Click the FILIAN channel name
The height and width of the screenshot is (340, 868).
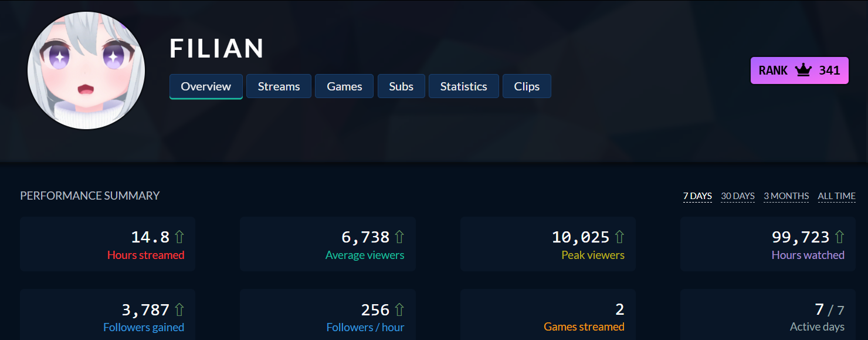(x=217, y=48)
